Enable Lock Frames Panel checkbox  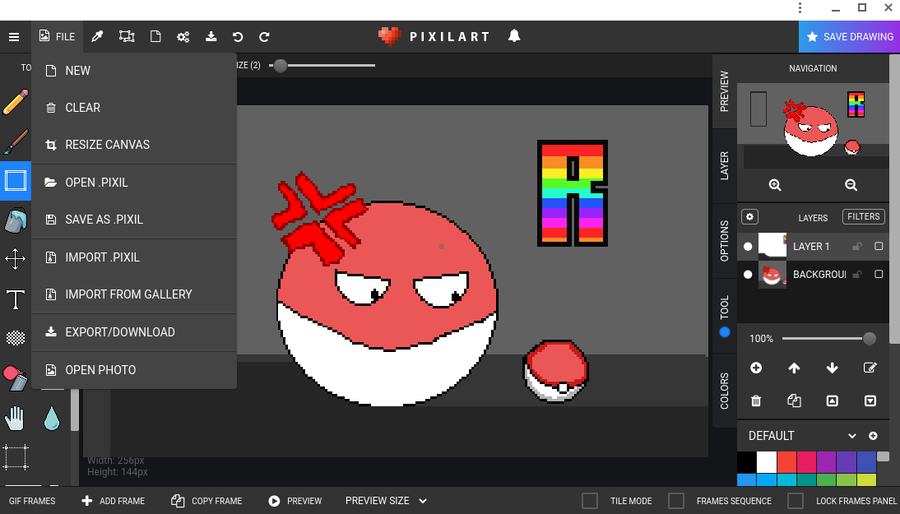796,501
